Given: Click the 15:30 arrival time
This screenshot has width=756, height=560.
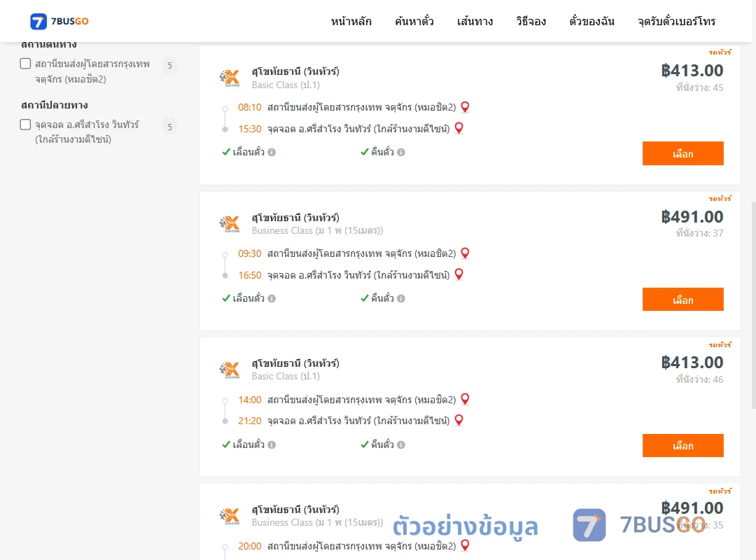Looking at the screenshot, I should point(250,129).
